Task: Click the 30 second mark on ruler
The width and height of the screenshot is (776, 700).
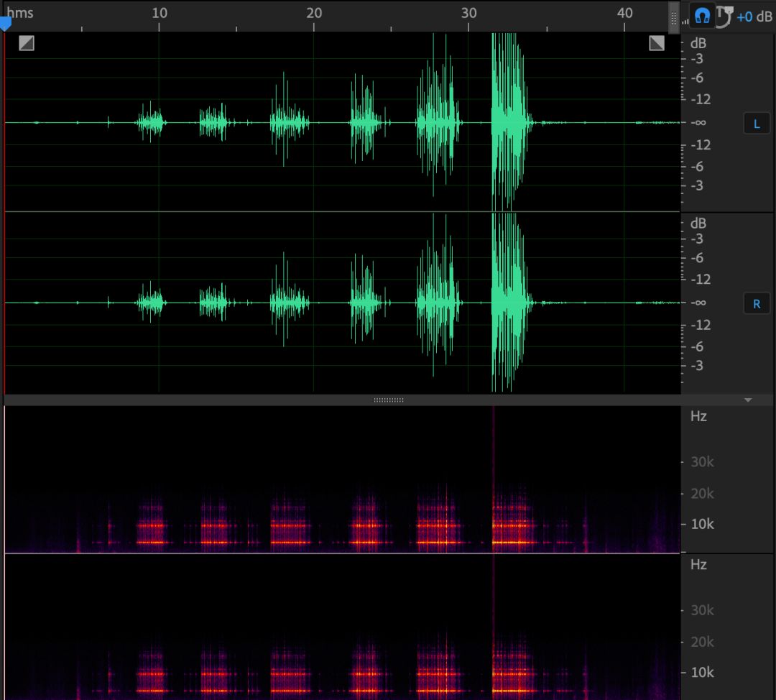Action: 469,13
